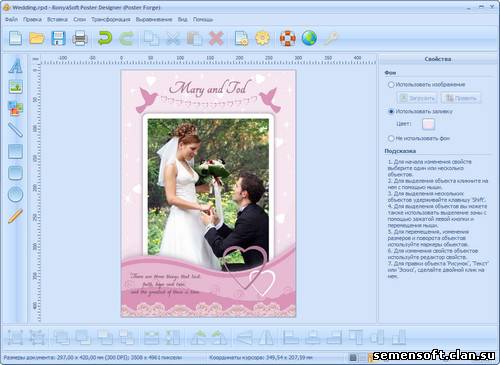The image size is (500, 365).
Task: Open program options with the yellow gear icon
Action: pyautogui.click(x=263, y=38)
